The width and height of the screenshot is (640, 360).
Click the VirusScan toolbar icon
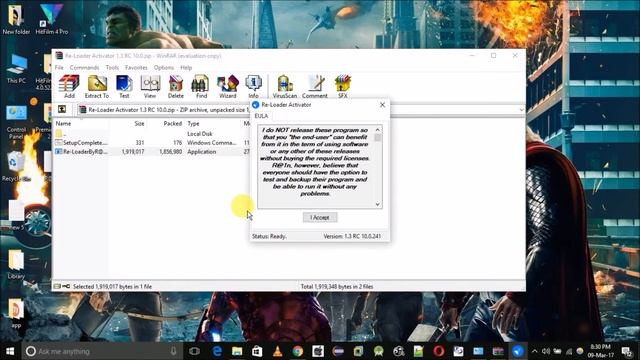[x=284, y=86]
